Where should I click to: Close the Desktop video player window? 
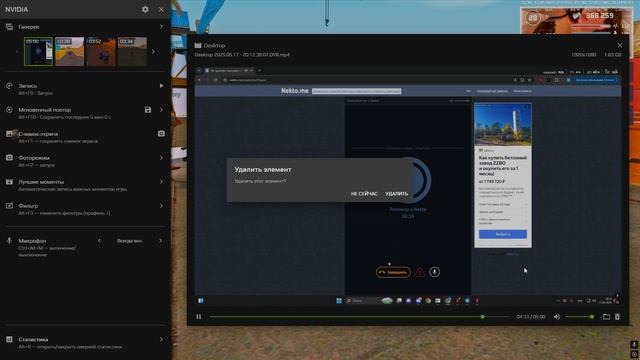pos(620,45)
